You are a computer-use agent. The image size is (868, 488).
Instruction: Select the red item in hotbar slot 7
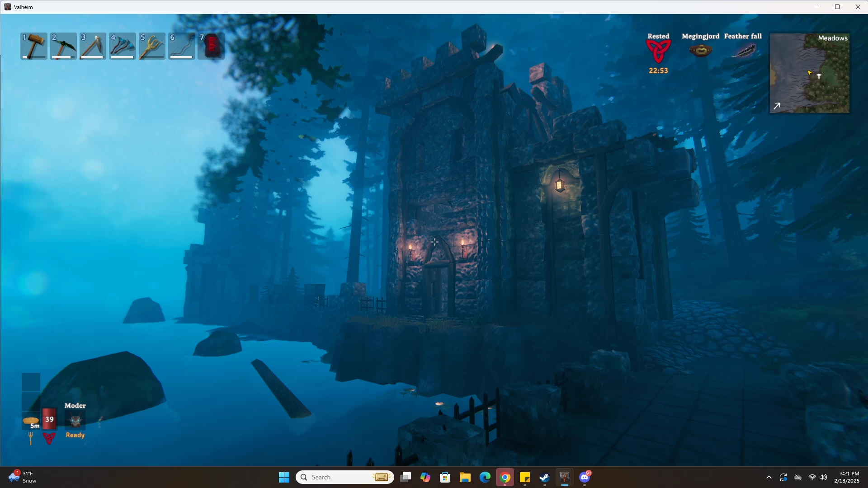(211, 46)
